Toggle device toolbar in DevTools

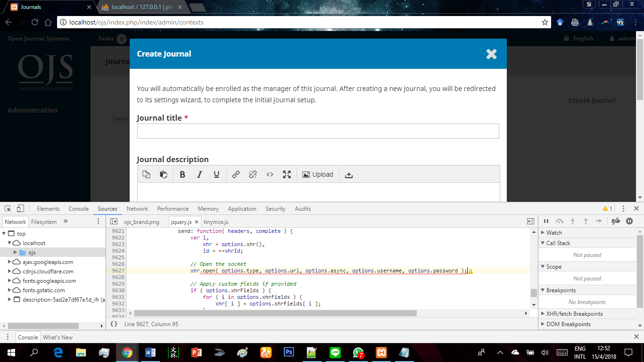click(x=20, y=208)
